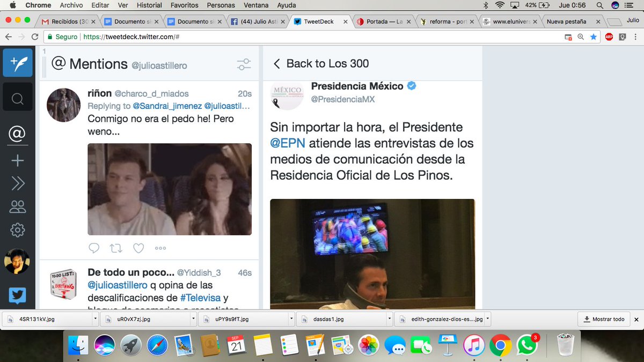Expand dropdown for uR0vX7zj.jpg download
Screen dimensions: 644x362
click(x=193, y=319)
